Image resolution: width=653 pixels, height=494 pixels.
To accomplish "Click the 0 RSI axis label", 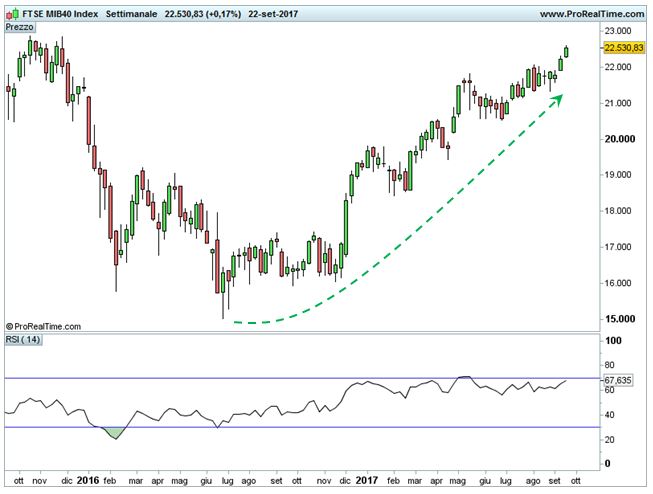I will point(608,464).
